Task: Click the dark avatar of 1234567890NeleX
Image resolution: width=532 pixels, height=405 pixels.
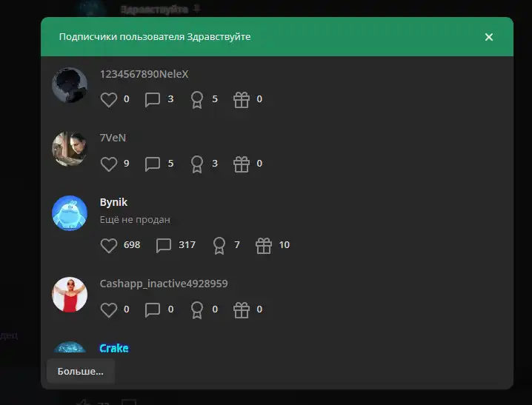Action: [70, 84]
